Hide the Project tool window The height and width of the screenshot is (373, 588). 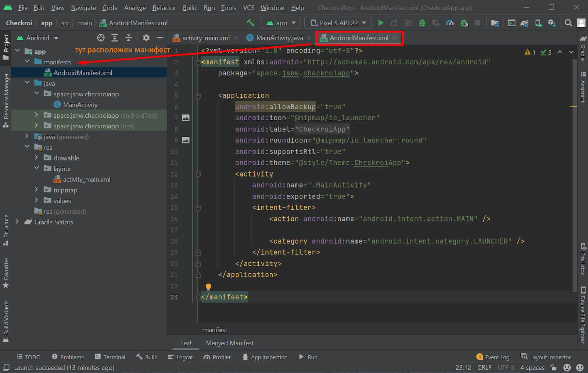(160, 38)
